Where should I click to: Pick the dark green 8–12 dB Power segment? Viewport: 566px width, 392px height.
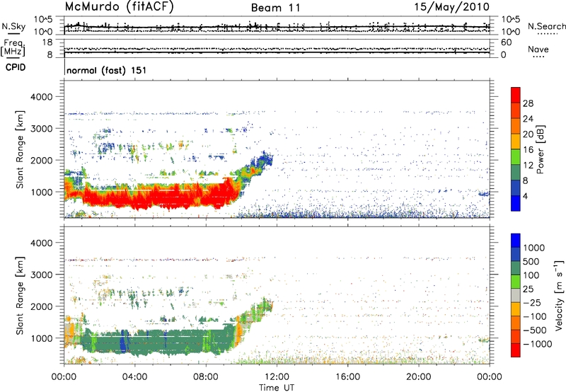click(516, 173)
